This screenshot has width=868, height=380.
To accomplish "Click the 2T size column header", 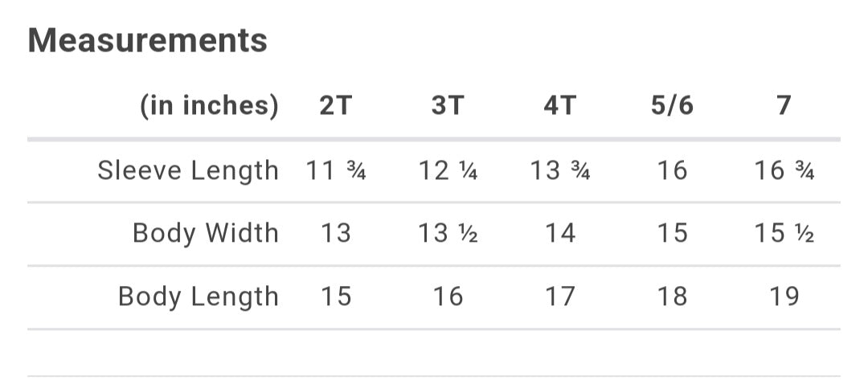I will coord(336,105).
